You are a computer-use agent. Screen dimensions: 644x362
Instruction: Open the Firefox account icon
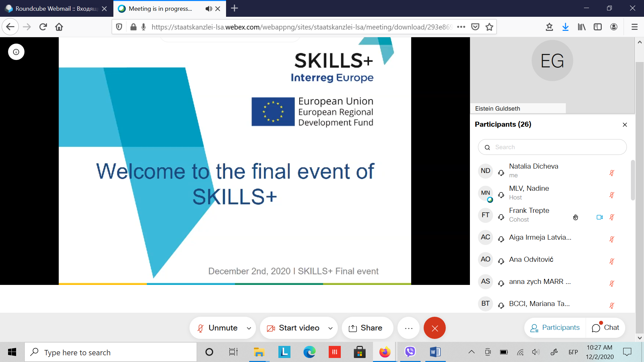(x=614, y=27)
